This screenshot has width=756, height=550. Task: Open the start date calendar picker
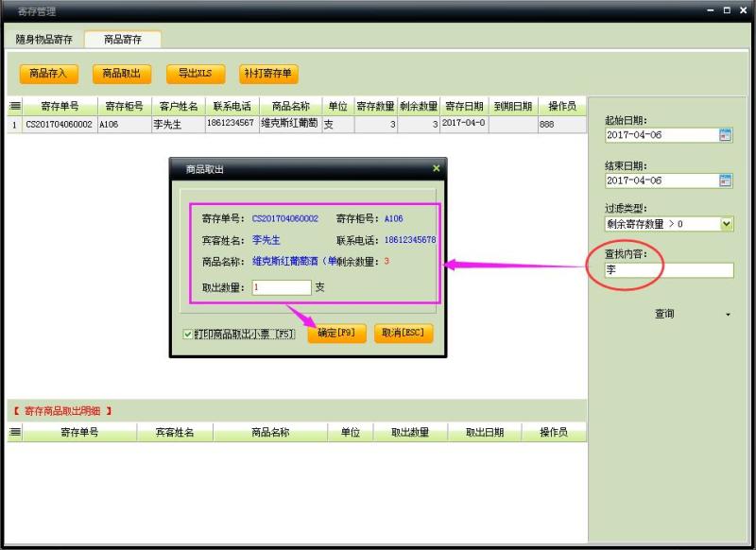[x=726, y=135]
